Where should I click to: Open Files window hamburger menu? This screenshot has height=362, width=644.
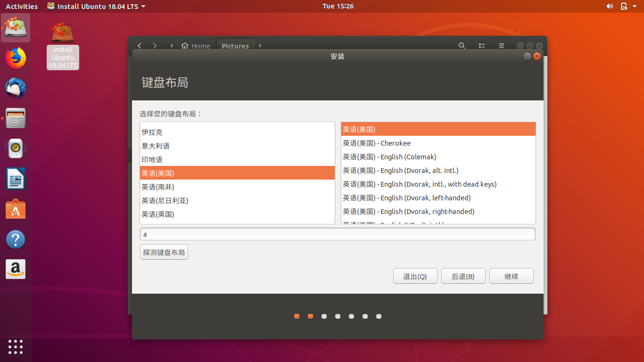tap(502, 46)
